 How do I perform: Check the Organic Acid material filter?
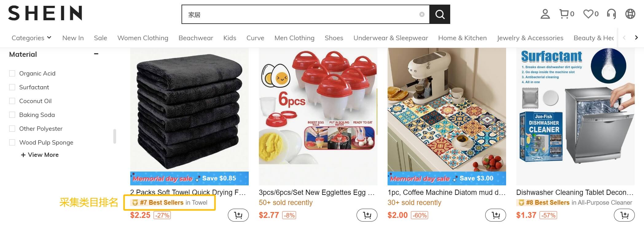coord(12,73)
